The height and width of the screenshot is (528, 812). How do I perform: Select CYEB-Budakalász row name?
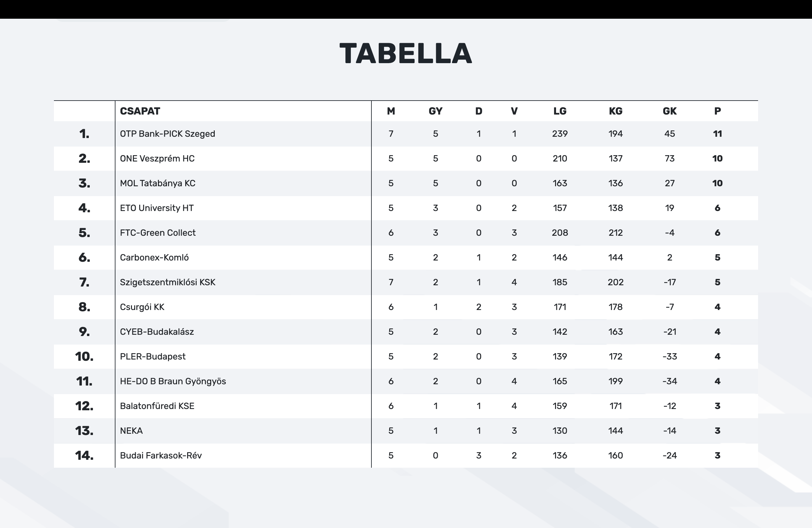click(157, 332)
